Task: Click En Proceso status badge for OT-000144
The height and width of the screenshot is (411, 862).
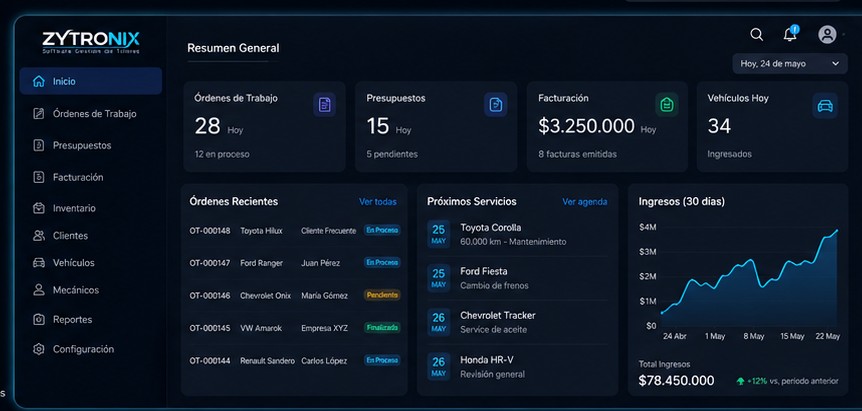Action: (382, 360)
